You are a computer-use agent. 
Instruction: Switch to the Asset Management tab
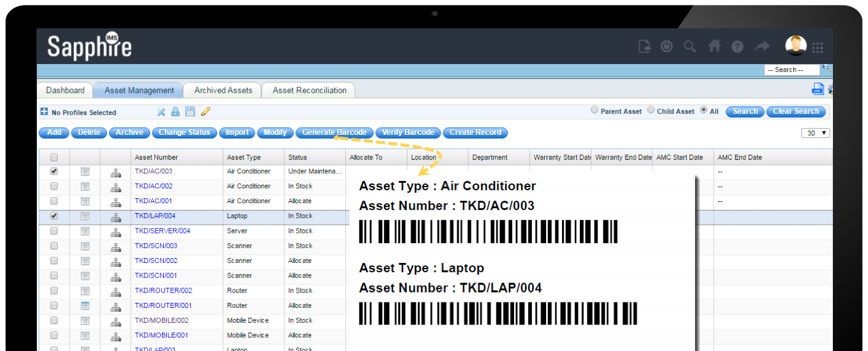pos(139,91)
